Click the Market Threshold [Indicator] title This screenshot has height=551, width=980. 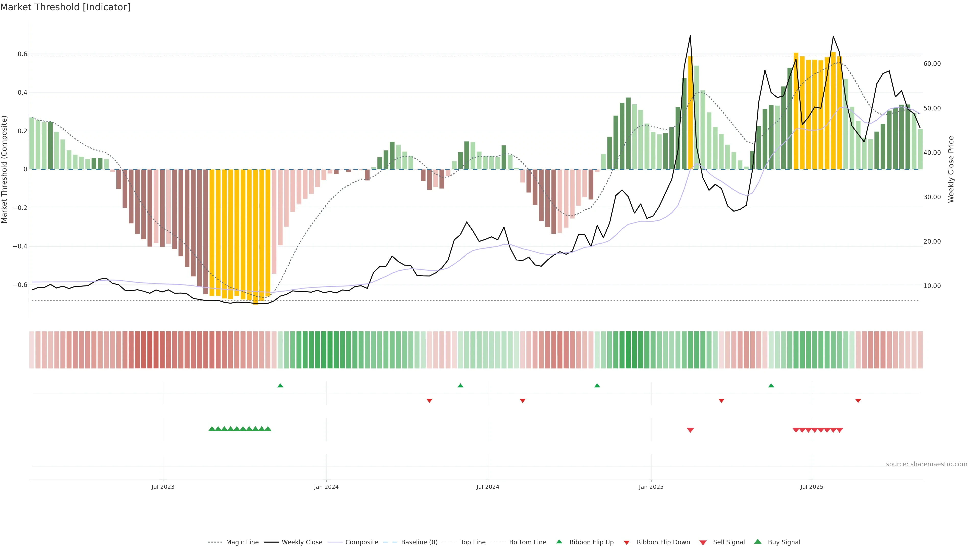pyautogui.click(x=65, y=7)
